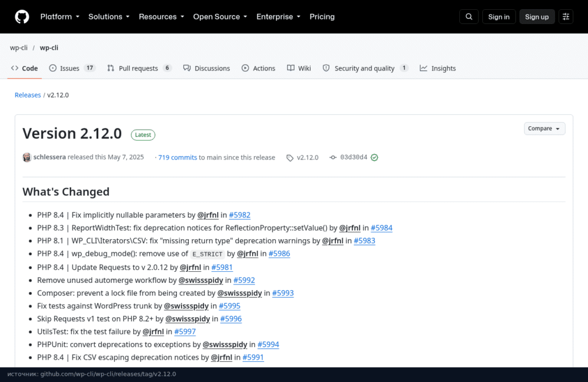The height and width of the screenshot is (382, 588).
Task: View the 719 commits link
Action: point(177,158)
